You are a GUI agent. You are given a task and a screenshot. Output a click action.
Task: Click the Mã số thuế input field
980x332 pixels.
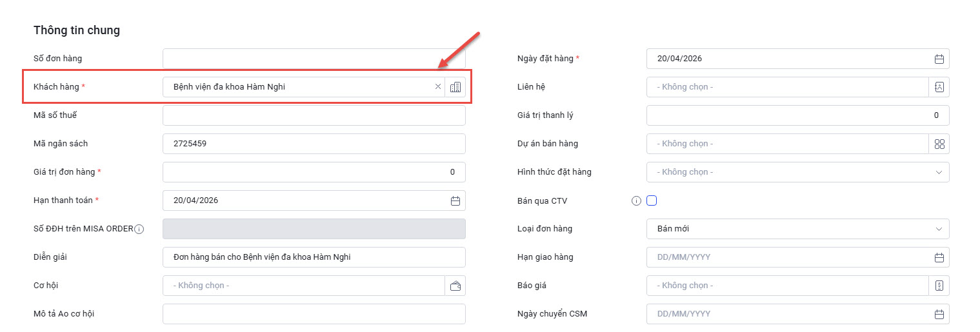click(x=314, y=115)
